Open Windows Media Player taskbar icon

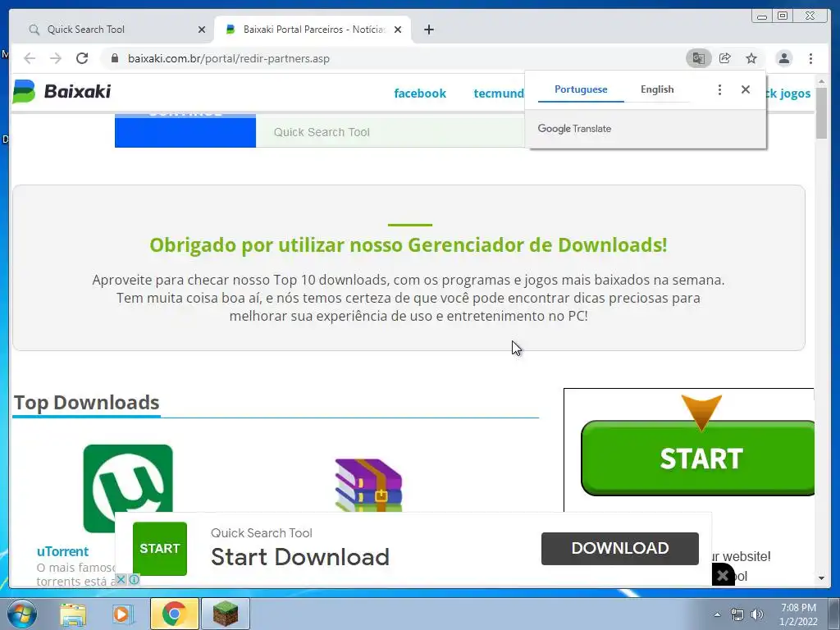click(123, 614)
